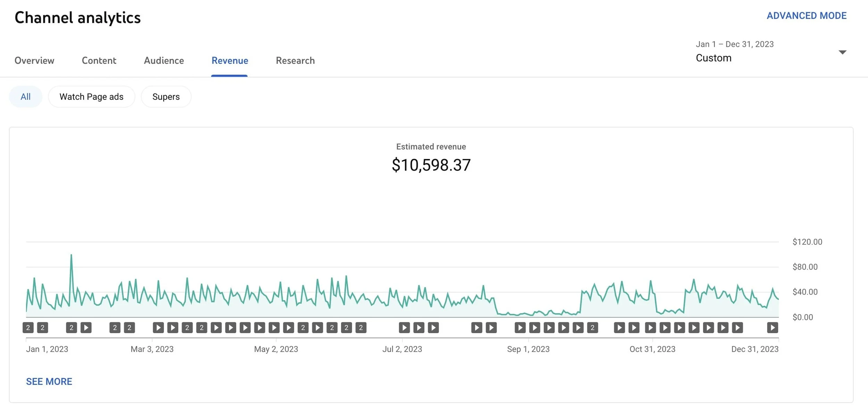Click the first play-icon video marker after Jan

86,328
